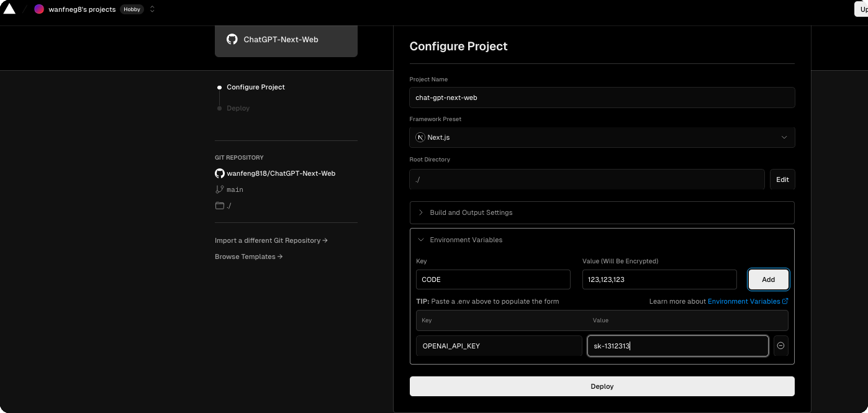Click the sk-1312313 value field

[678, 346]
